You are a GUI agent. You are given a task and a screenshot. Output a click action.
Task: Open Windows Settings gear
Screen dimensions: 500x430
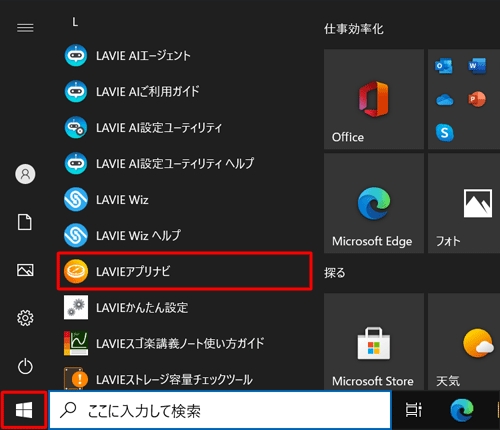point(25,318)
